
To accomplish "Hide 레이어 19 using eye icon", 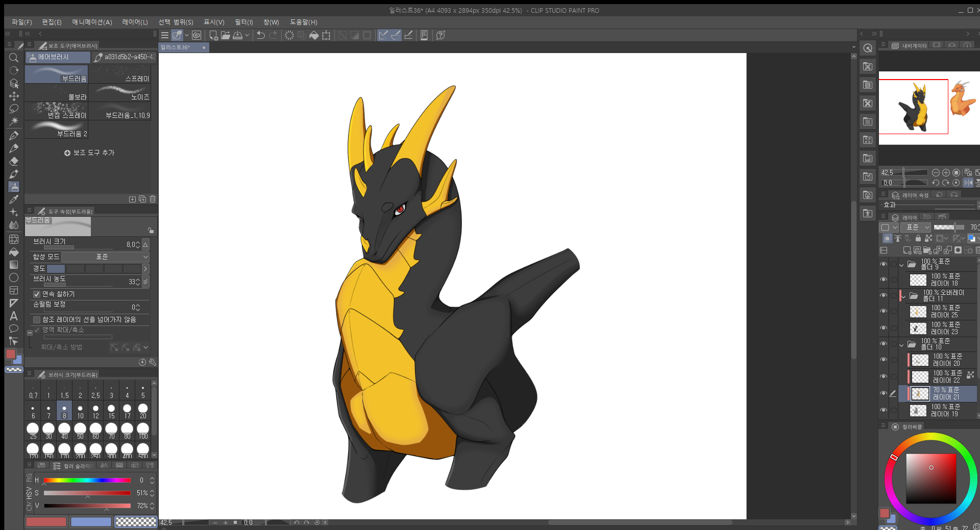I will (x=884, y=410).
